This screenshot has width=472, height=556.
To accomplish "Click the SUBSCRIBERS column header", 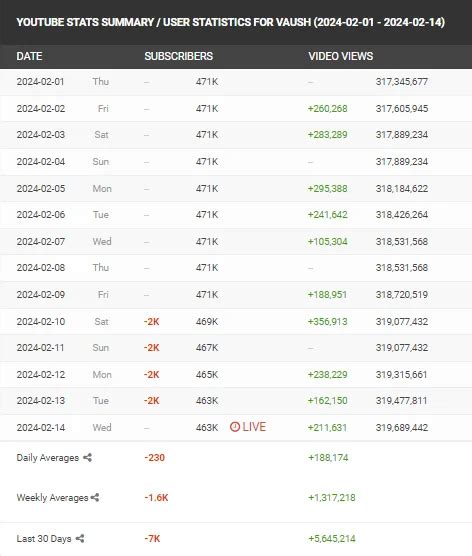I will point(179,56).
